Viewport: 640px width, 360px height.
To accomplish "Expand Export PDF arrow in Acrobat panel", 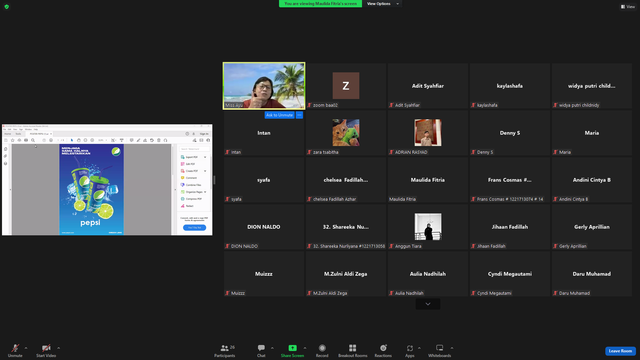I will click(205, 157).
